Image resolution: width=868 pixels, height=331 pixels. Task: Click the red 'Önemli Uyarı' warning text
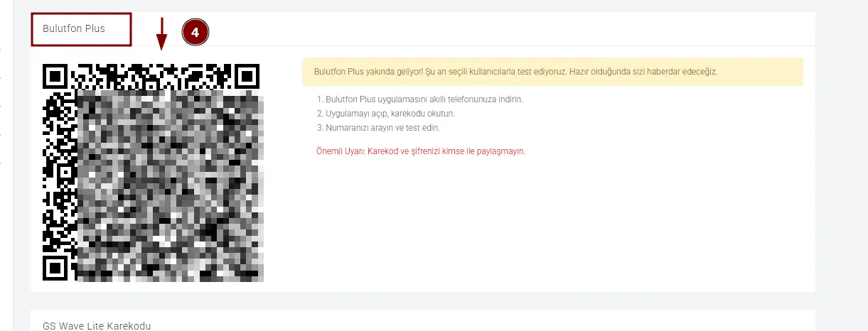(x=421, y=151)
